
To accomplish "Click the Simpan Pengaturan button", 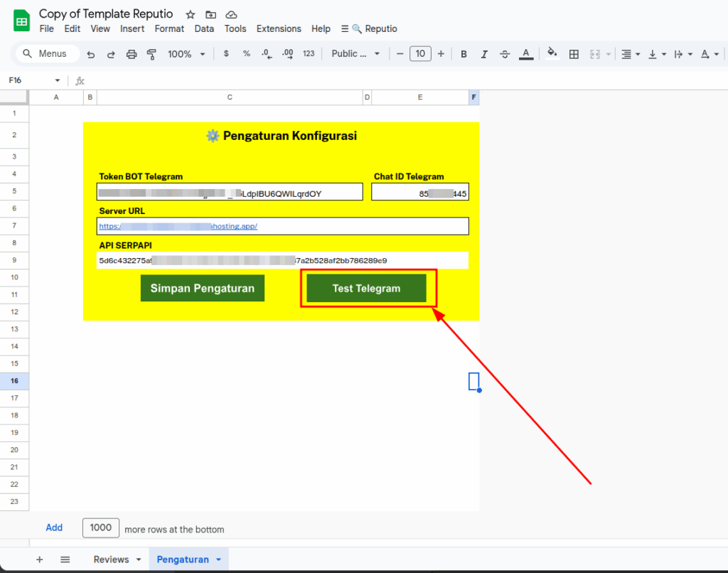I will click(x=202, y=289).
